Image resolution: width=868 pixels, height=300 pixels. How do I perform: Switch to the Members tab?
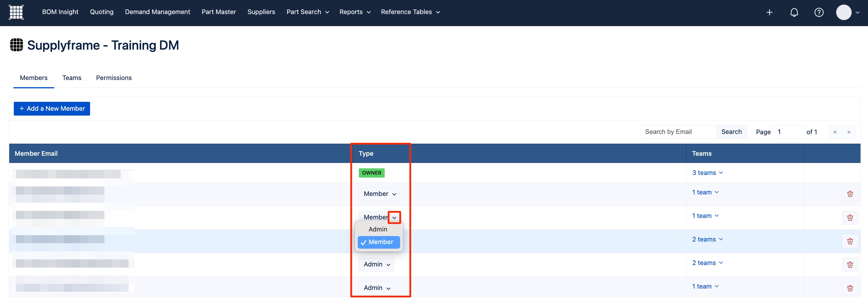pos(34,78)
